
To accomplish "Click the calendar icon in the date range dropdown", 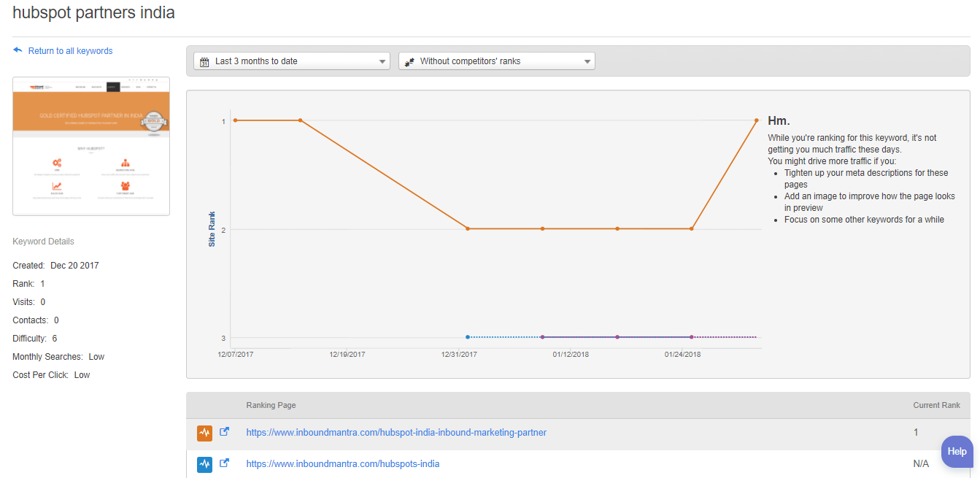I will [205, 61].
